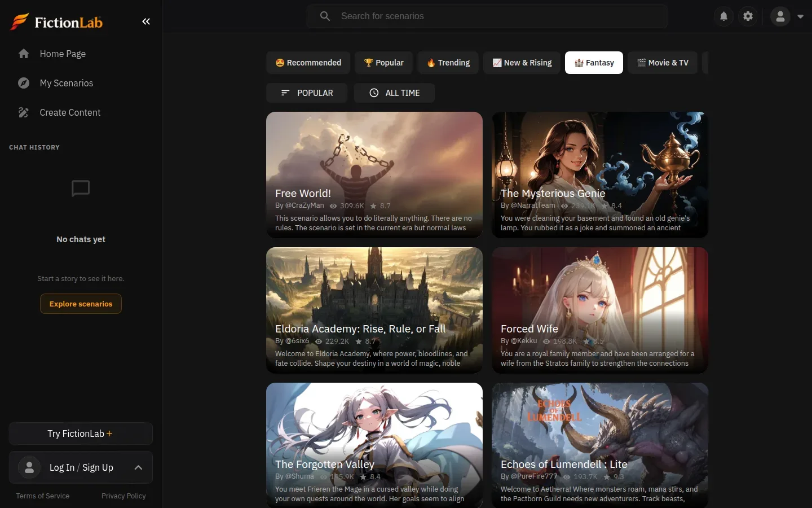Click the My Scenarios compass icon
This screenshot has height=508, width=812.
24,83
